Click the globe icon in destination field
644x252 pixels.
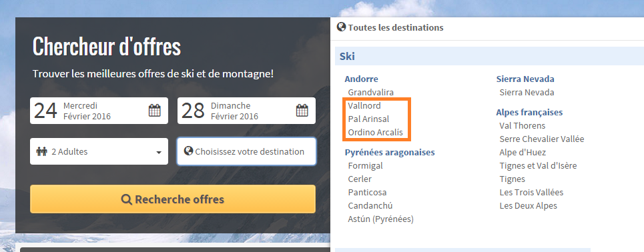pyautogui.click(x=188, y=151)
